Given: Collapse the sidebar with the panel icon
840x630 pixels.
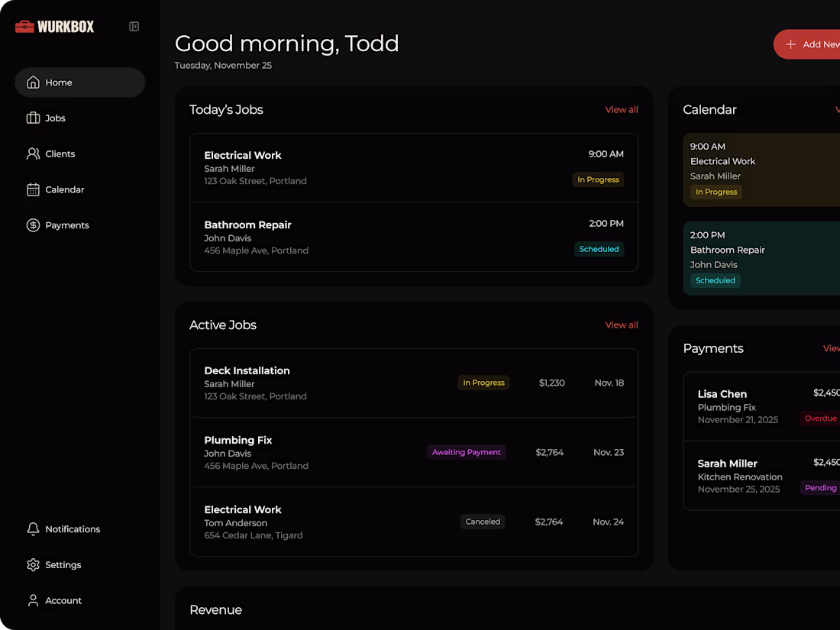Looking at the screenshot, I should 134,26.
